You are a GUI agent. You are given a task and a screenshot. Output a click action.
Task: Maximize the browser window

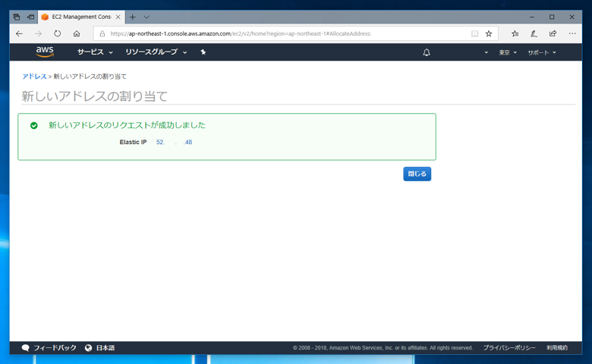tap(552, 17)
